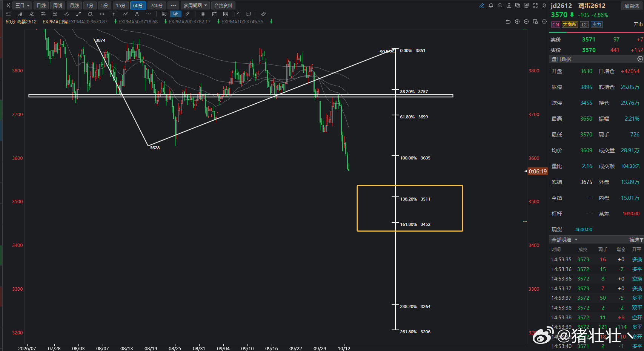
Task: Toggle the 主力 contract badge
Action: click(596, 25)
